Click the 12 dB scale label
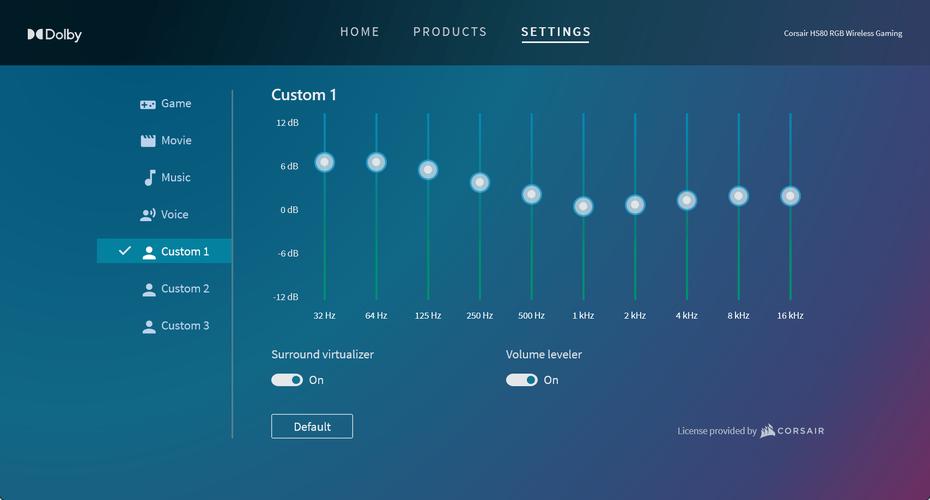The width and height of the screenshot is (930, 500). point(287,123)
